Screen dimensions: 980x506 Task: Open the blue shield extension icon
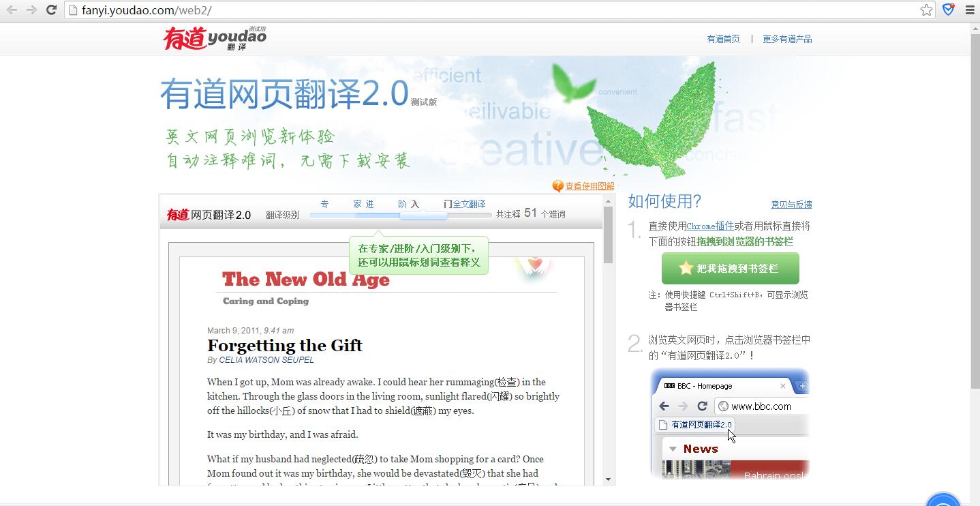coord(948,10)
